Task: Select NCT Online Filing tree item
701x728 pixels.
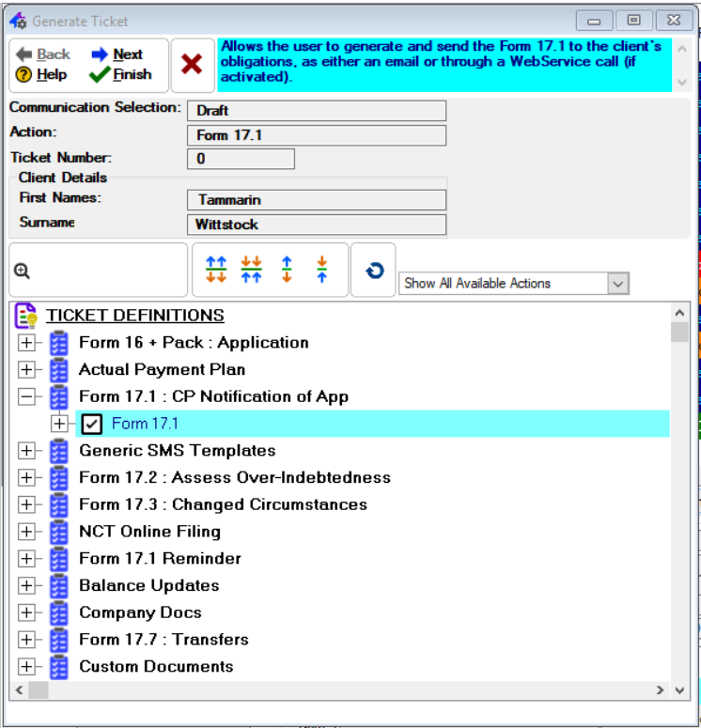Action: [x=149, y=532]
